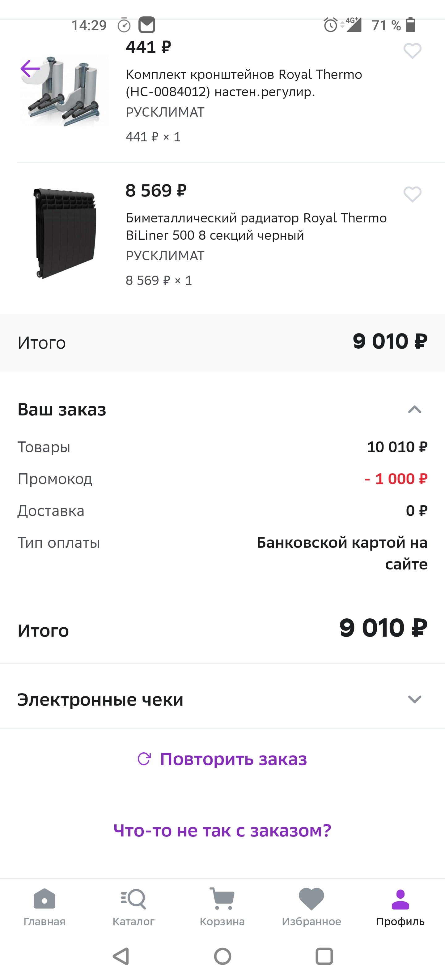Tap Повторить заказ to reorder
This screenshot has width=445, height=980.
233,759
